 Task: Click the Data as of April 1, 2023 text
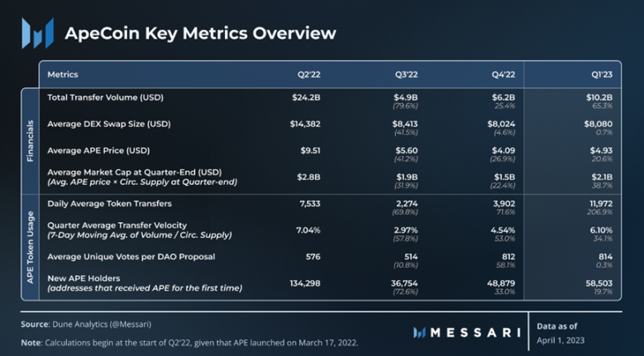pos(561,333)
